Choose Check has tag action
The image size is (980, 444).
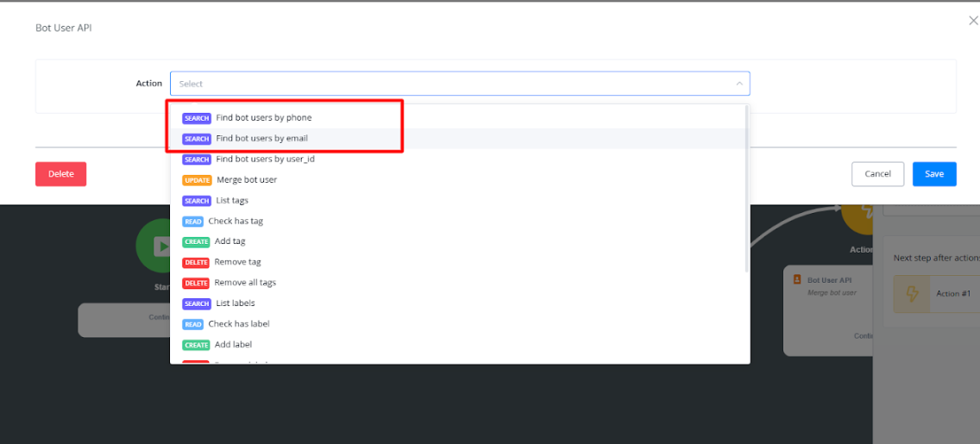tap(236, 222)
